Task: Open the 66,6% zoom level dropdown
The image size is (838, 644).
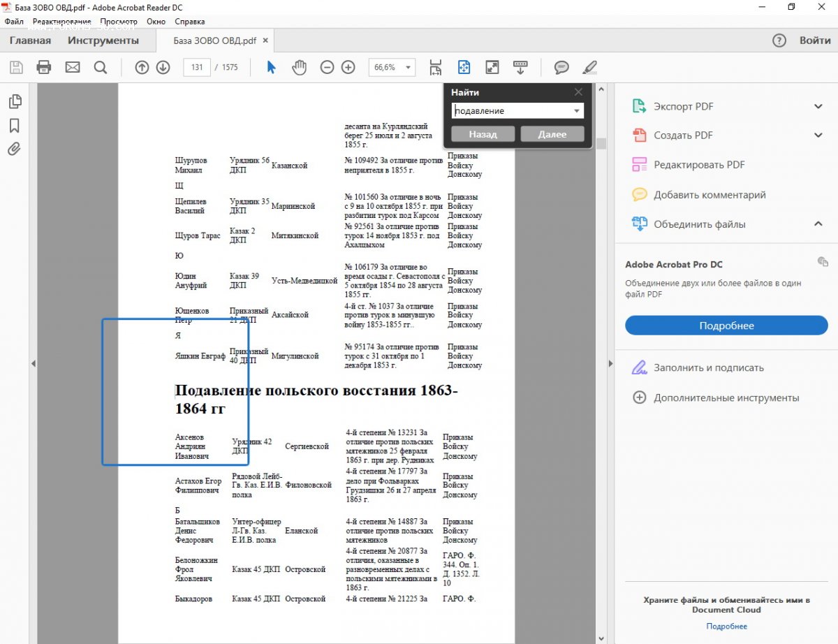Action: coord(408,68)
